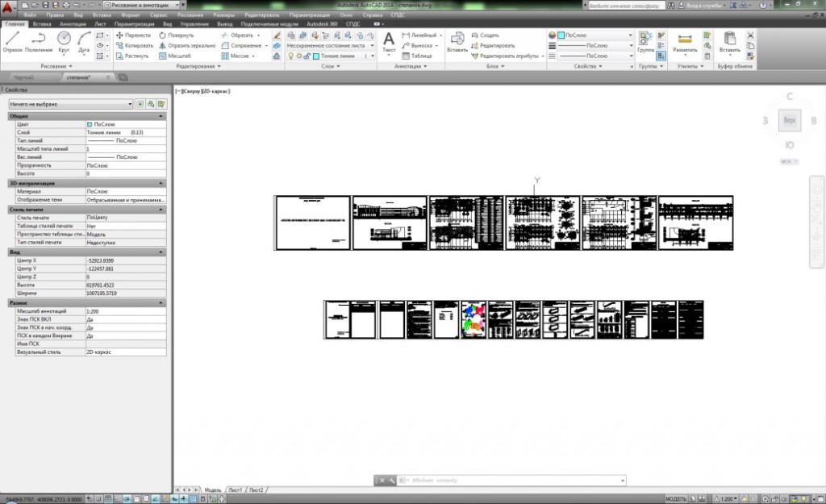Select the Круг circle tool
Viewport: 826px width, 504px height.
click(x=64, y=42)
